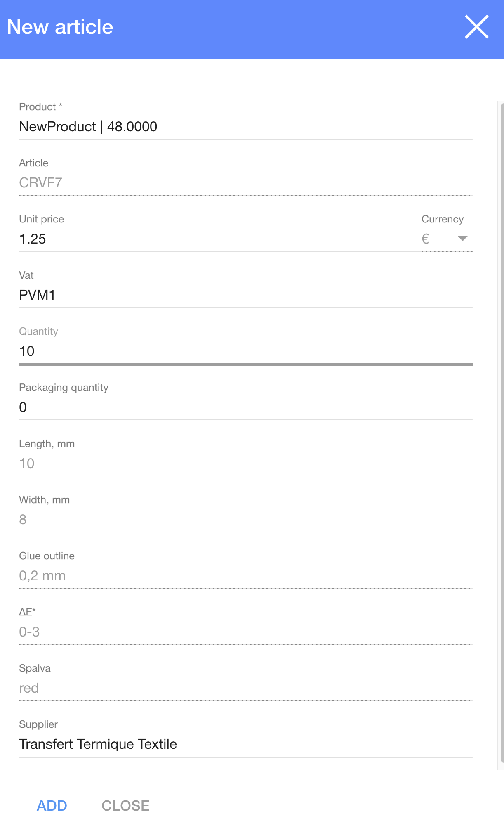The width and height of the screenshot is (504, 833).
Task: Select the Vat field with PVM1
Action: click(245, 295)
